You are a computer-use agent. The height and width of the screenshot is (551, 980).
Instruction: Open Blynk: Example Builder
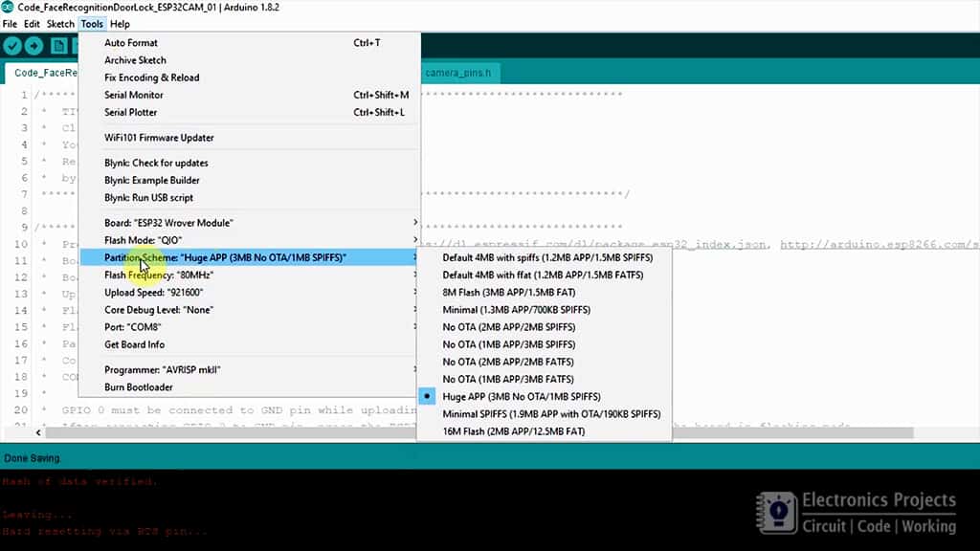coord(250,180)
